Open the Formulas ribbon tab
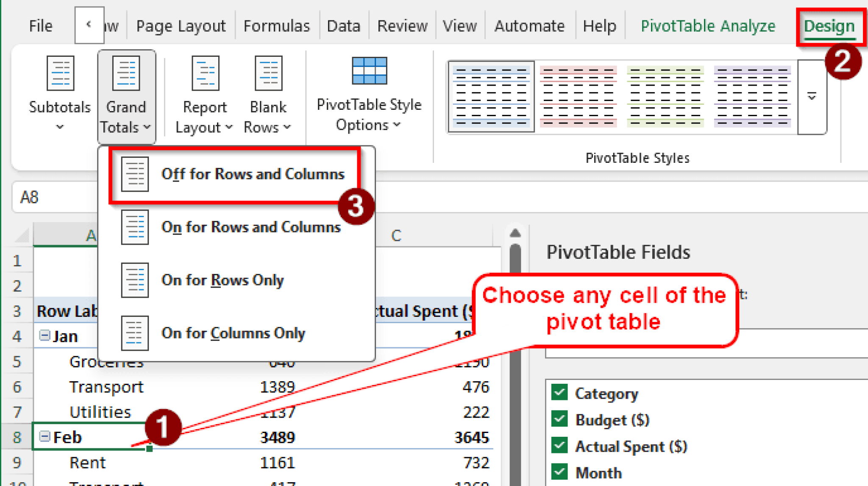The width and height of the screenshot is (868, 486). tap(276, 25)
